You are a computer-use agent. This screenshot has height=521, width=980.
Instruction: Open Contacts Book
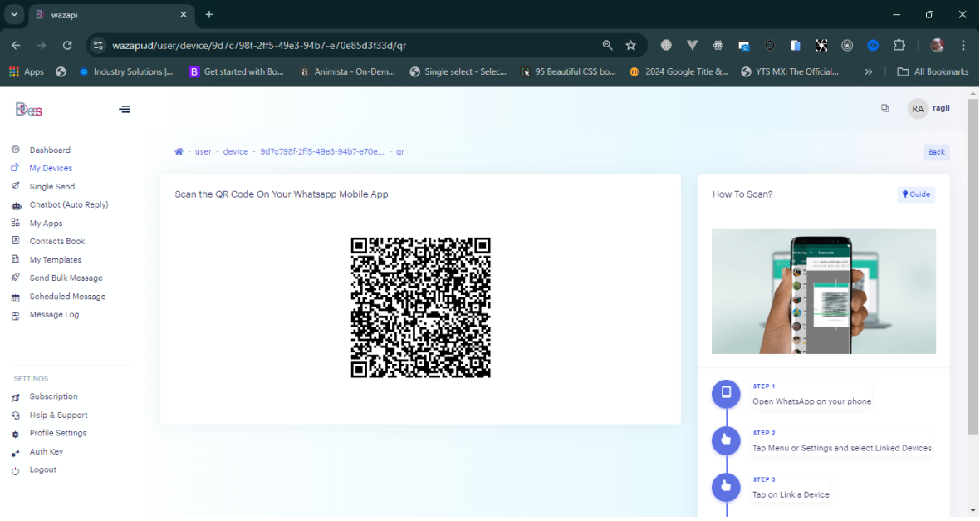(56, 242)
